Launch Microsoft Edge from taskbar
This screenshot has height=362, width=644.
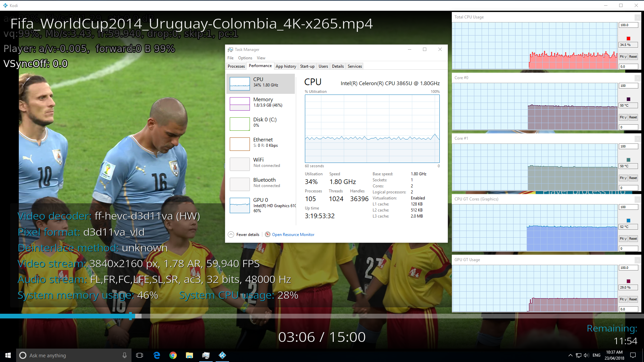coord(157,355)
